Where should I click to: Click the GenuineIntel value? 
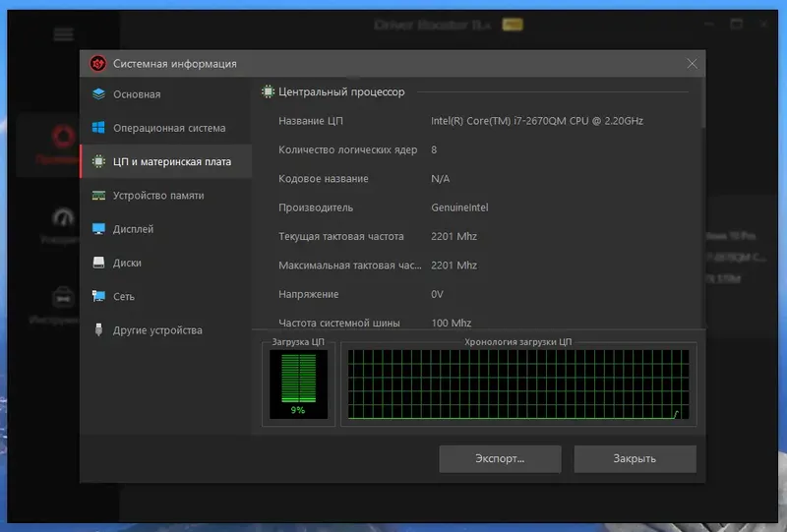[x=459, y=207]
